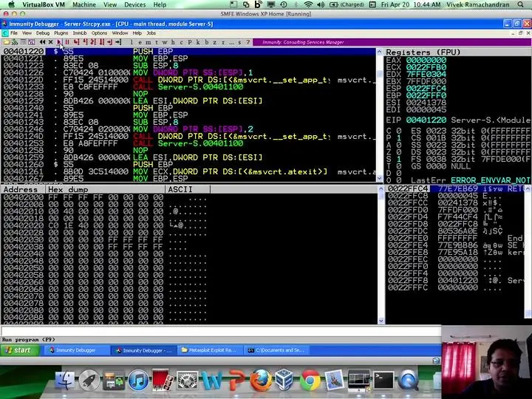Open iTunes from the Mac dock
Image resolution: width=532 pixels, height=399 pixels.
click(138, 380)
